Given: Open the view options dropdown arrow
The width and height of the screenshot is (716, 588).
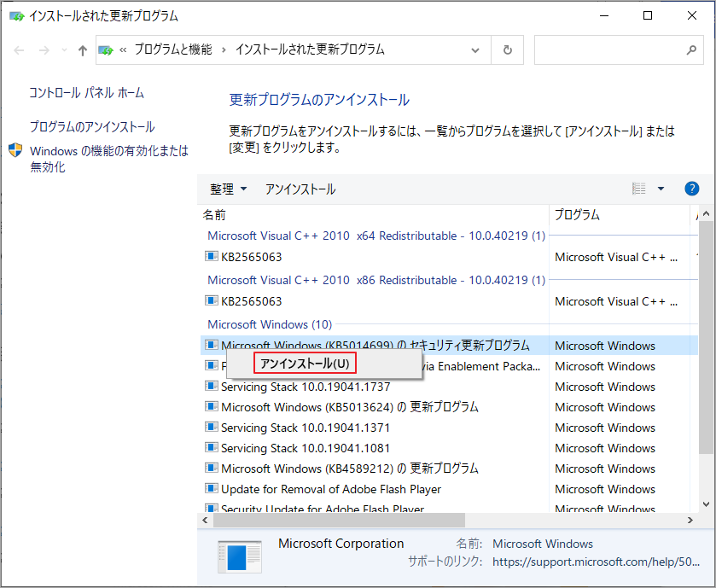Looking at the screenshot, I should 661,189.
